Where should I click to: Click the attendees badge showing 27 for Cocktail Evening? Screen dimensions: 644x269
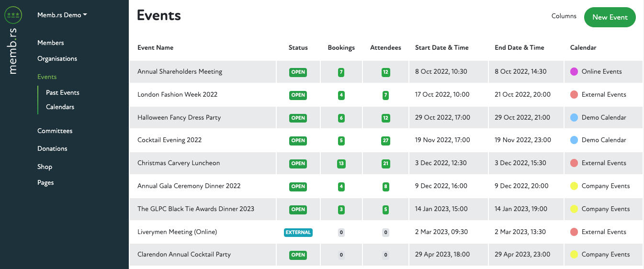point(385,141)
